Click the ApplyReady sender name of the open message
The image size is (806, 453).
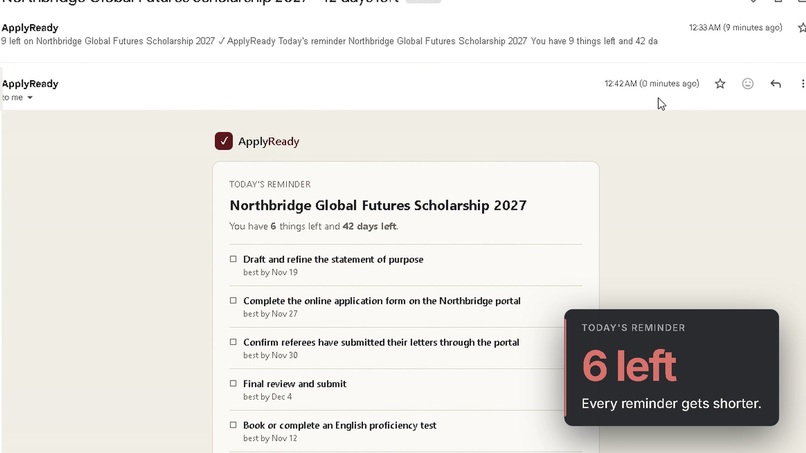click(30, 84)
